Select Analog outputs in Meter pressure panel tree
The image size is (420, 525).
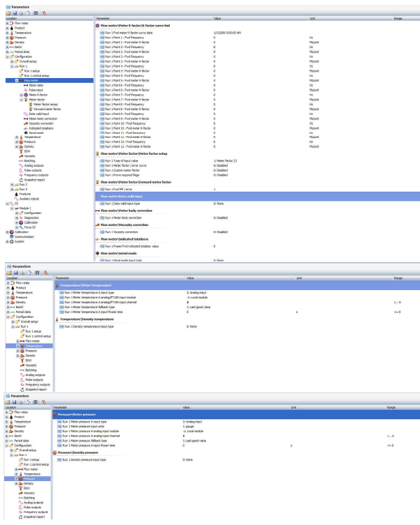[33, 503]
